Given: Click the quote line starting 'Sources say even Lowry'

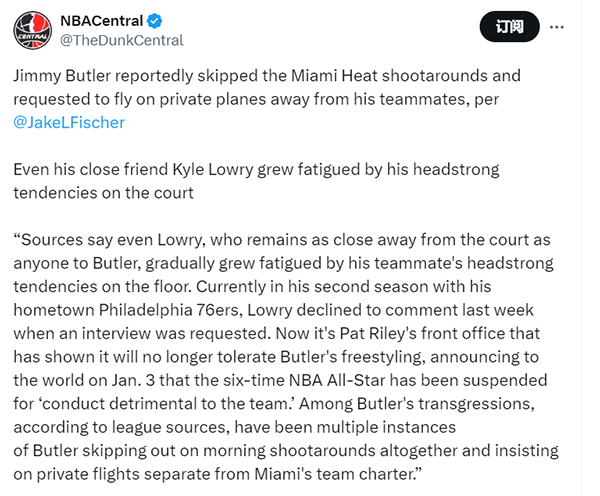Looking at the screenshot, I should coord(282,240).
